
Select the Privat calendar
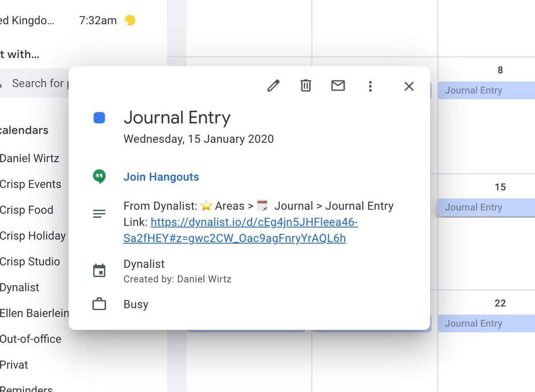[14, 365]
